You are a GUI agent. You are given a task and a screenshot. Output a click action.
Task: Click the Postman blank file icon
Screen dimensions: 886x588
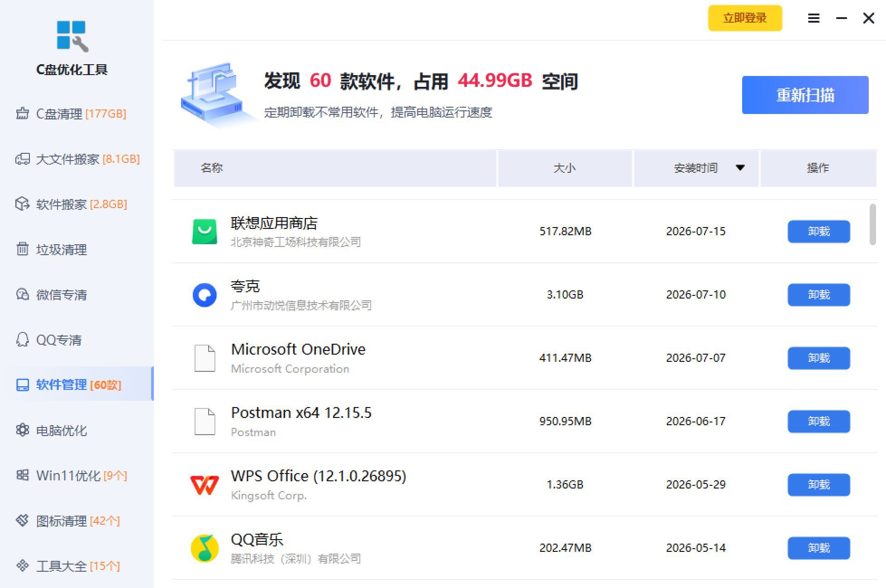coord(205,422)
